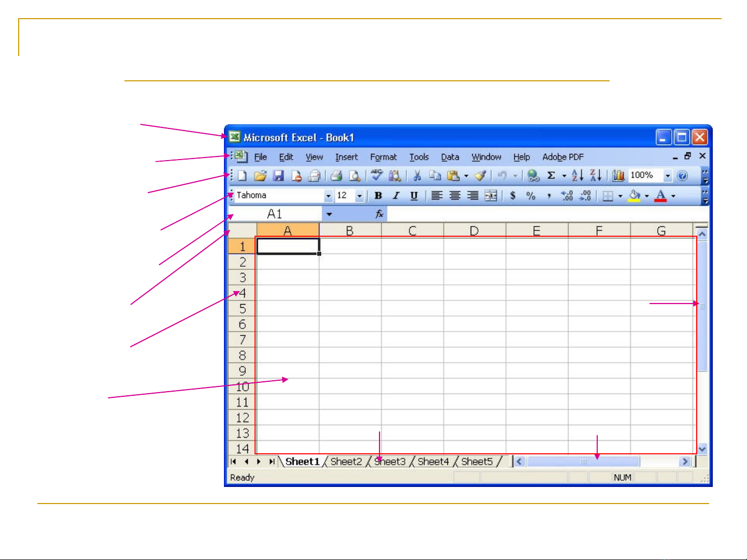This screenshot has width=747, height=560.
Task: Click the Insert Function fx icon
Action: [379, 214]
